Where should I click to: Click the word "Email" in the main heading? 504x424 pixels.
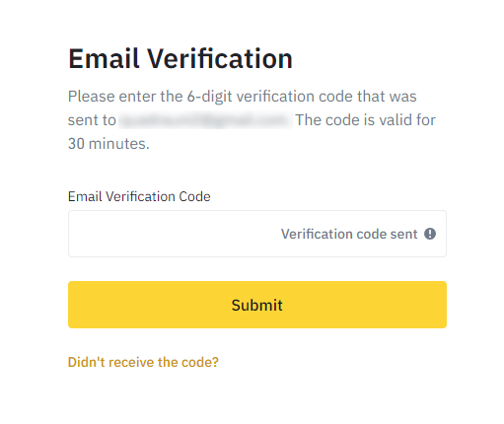tap(104, 58)
